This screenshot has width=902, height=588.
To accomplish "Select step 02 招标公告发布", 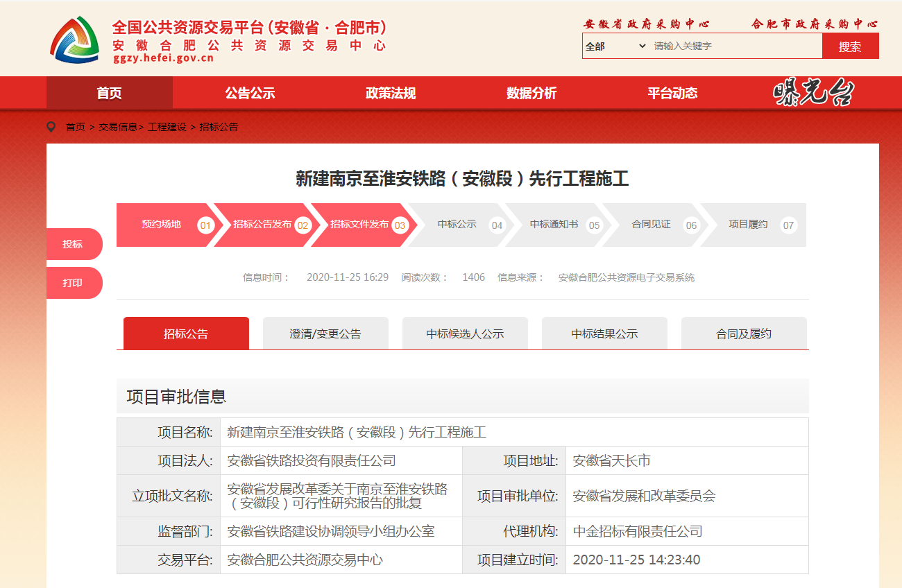I will pyautogui.click(x=264, y=225).
